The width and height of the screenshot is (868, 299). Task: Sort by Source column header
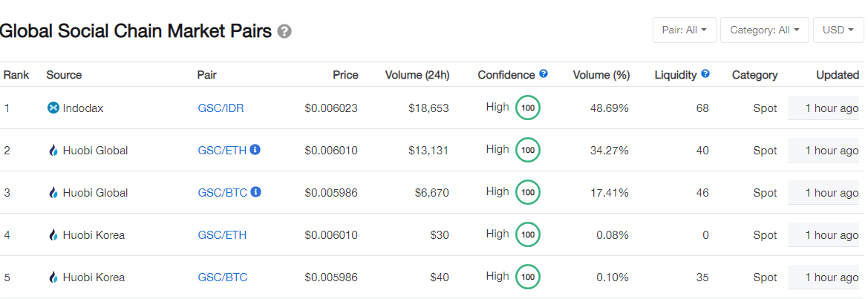(x=64, y=75)
